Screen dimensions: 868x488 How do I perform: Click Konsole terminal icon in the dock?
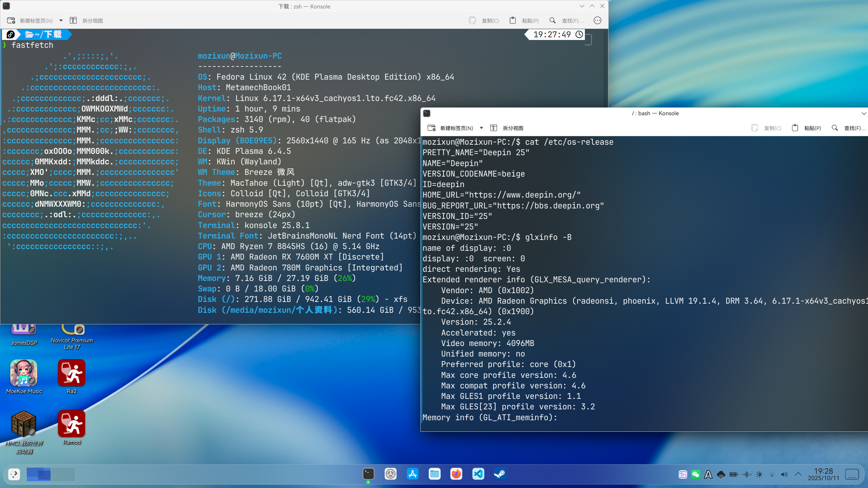coord(368,474)
